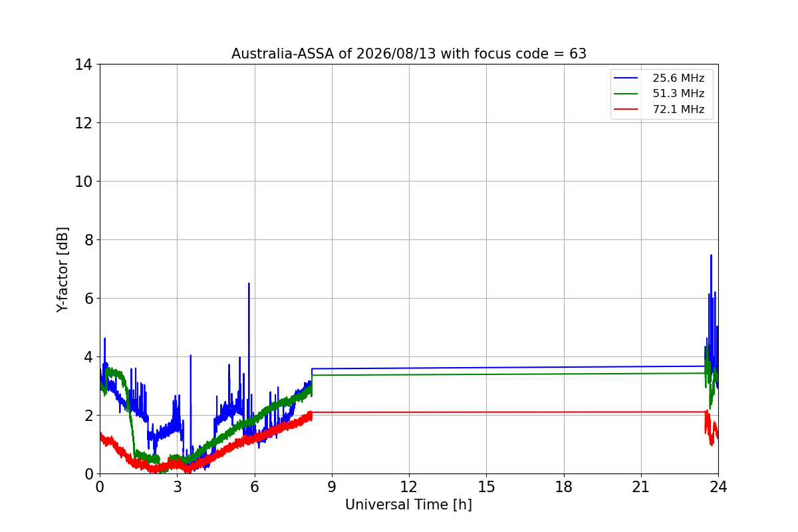798x532 pixels.
Task: Select the 25.6 MHz legend label
Action: [x=678, y=78]
